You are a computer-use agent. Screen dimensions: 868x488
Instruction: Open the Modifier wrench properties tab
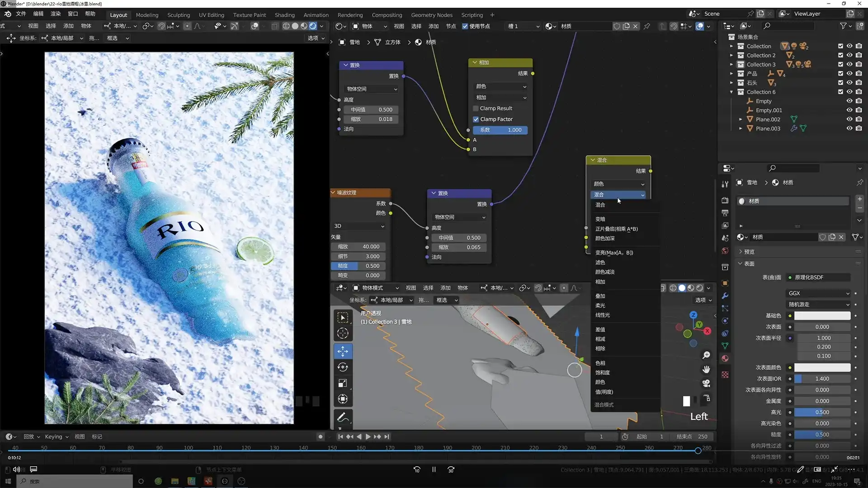725,296
